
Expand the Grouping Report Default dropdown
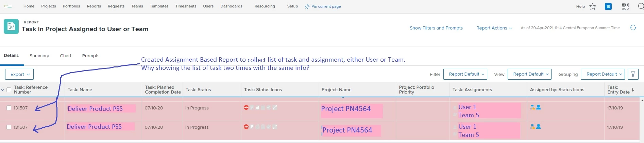pyautogui.click(x=603, y=74)
